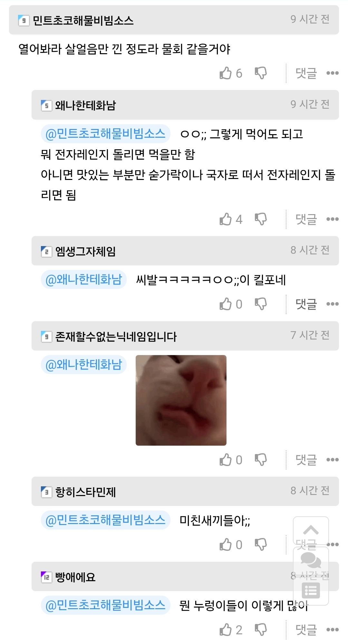348x644 pixels.
Task: Click 댓글 reply button under 빵애에요's comment
Action: pos(306,630)
